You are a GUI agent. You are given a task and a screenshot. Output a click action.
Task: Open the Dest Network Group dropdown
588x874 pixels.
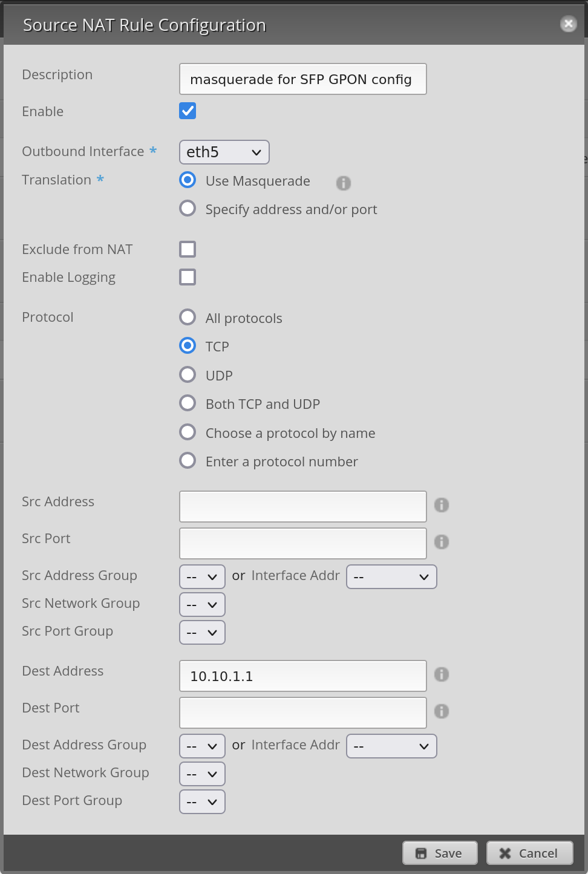pyautogui.click(x=202, y=774)
